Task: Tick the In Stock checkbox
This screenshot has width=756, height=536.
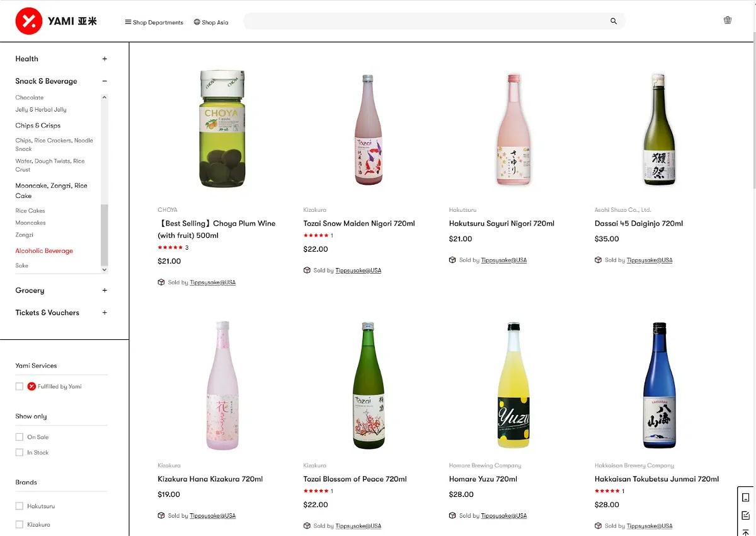Action: (x=20, y=453)
